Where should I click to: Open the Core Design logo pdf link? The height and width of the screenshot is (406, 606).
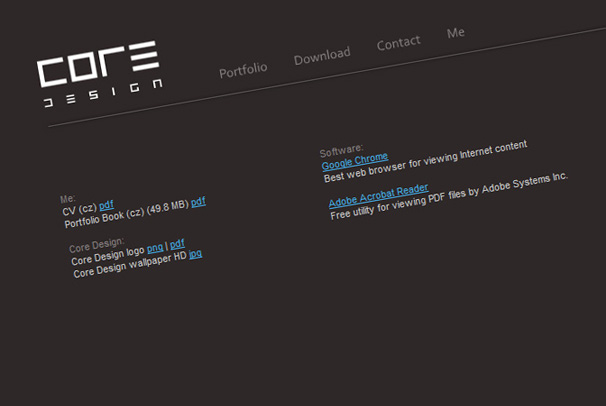point(177,244)
